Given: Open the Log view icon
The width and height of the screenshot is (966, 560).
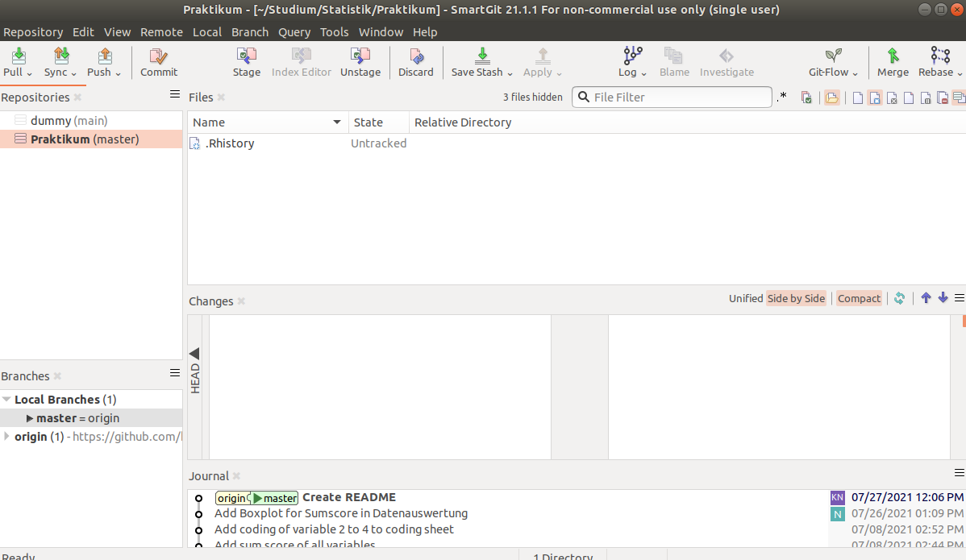Looking at the screenshot, I should 633,56.
